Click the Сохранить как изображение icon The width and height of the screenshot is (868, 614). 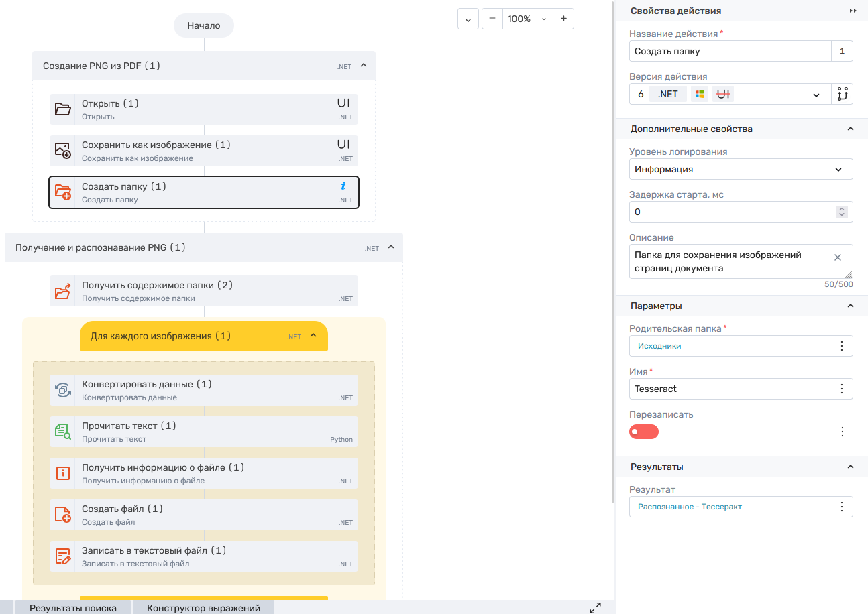(62, 151)
